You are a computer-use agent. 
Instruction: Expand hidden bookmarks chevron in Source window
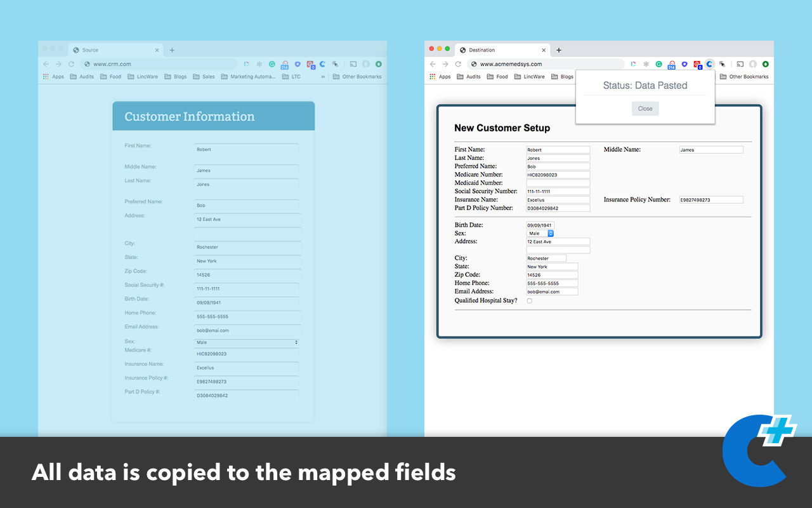point(323,77)
